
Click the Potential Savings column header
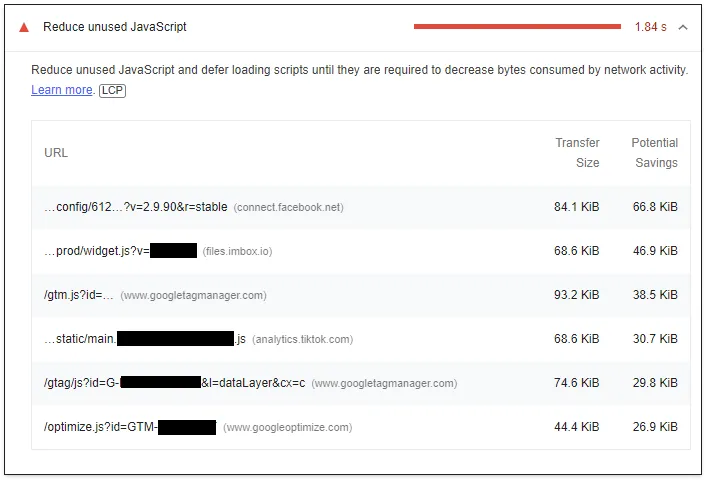654,153
